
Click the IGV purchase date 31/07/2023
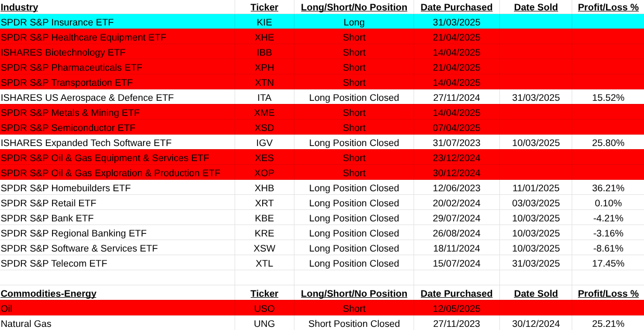(x=456, y=143)
